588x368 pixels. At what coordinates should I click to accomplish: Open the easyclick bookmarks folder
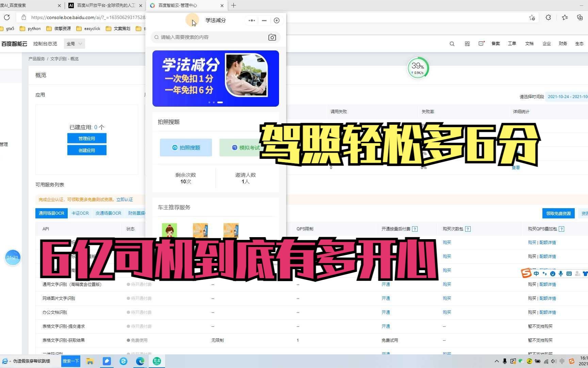[x=88, y=29]
